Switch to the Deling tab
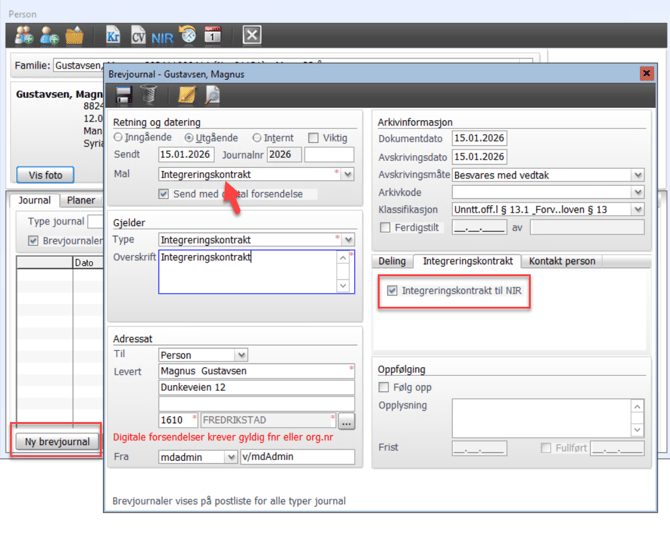Viewport: 670px width, 553px height. coord(392,261)
